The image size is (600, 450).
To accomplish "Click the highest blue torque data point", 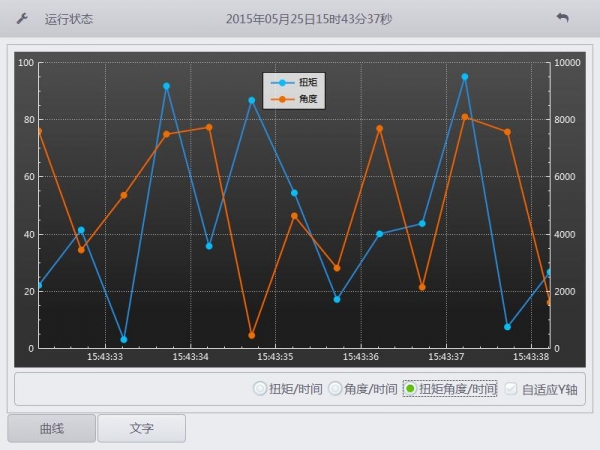I will click(464, 76).
